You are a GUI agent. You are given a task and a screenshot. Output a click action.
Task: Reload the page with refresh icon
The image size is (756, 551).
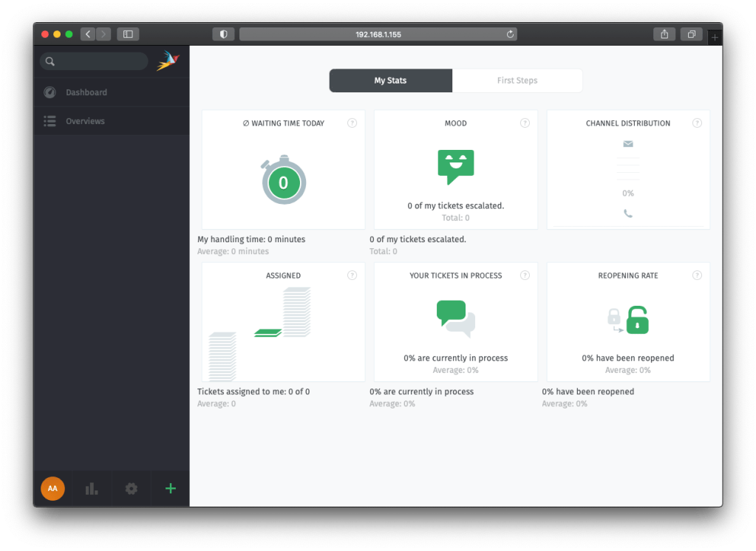click(510, 34)
